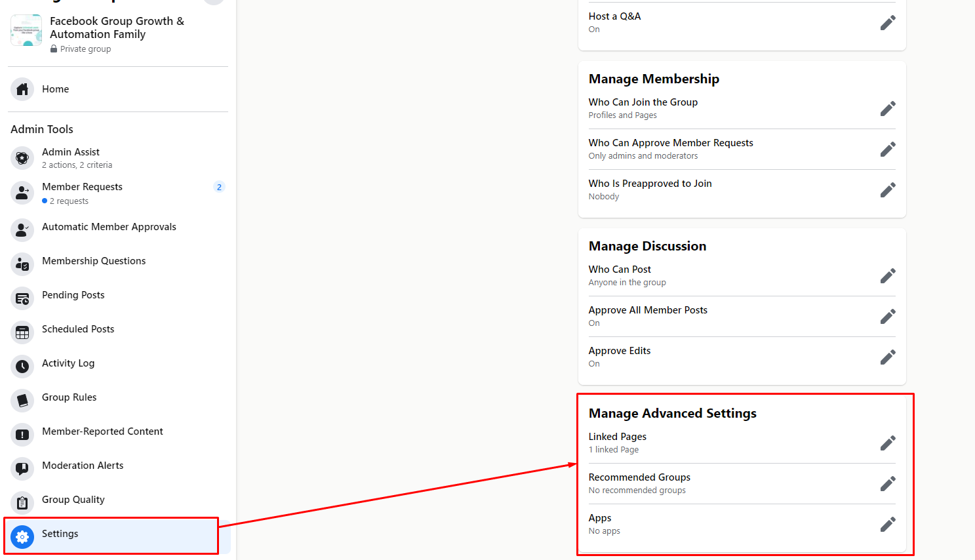This screenshot has width=975, height=560.
Task: Select Membership Questions in the sidebar
Action: (x=94, y=261)
